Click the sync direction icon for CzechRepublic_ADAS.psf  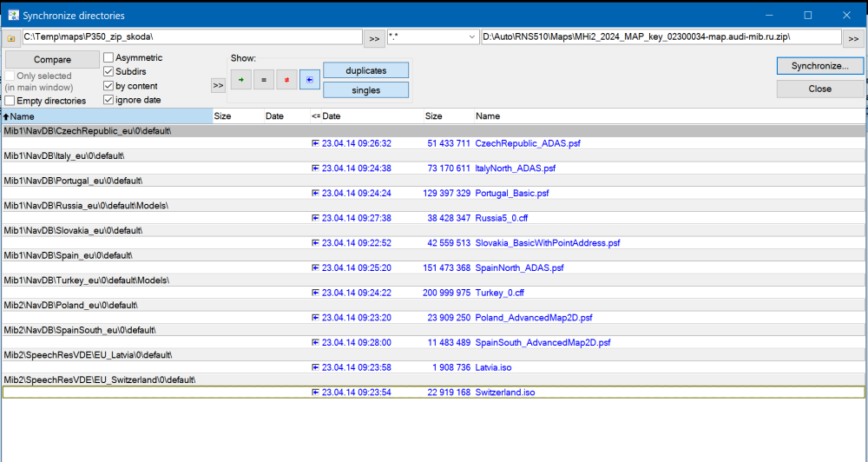(315, 143)
